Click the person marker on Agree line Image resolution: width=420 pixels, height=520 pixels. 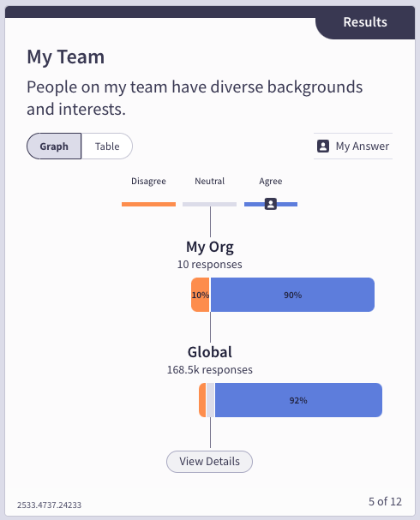271,204
